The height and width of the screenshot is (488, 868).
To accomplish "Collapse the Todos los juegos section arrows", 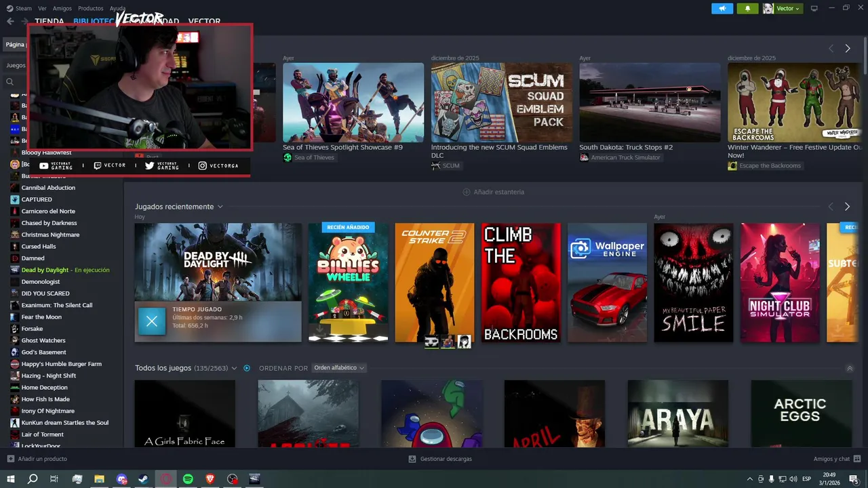I will (x=850, y=368).
